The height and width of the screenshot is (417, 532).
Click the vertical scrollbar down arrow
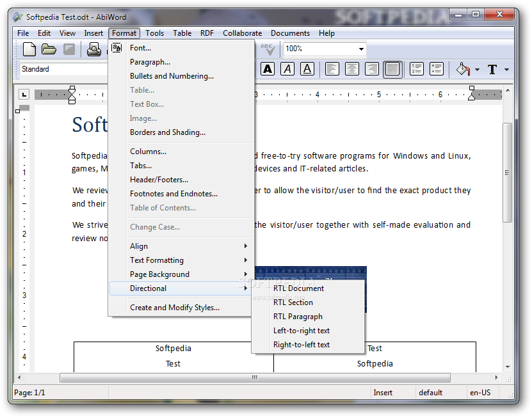point(508,367)
